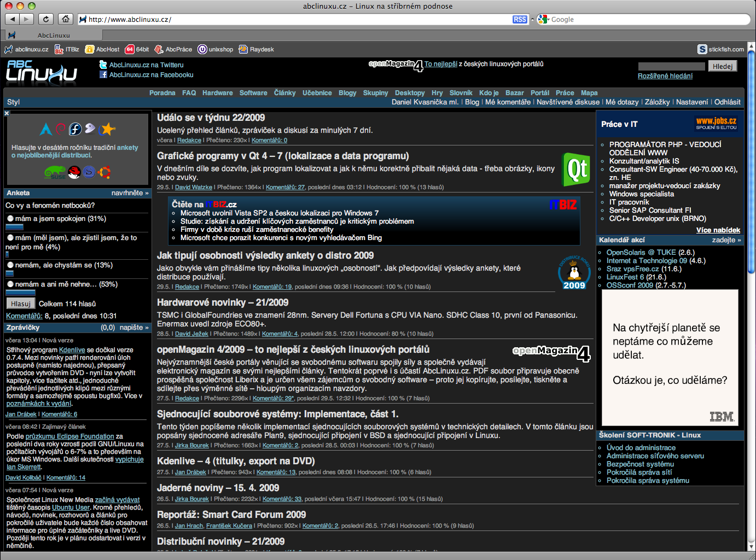756x560 pixels.
Task: Select poll option 'nemám a ani mě nehne'
Action: [x=10, y=284]
